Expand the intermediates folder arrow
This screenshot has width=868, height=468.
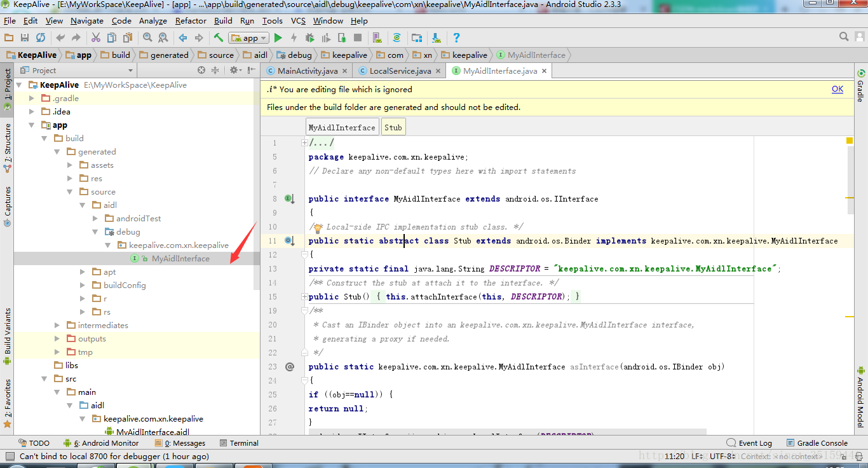57,325
